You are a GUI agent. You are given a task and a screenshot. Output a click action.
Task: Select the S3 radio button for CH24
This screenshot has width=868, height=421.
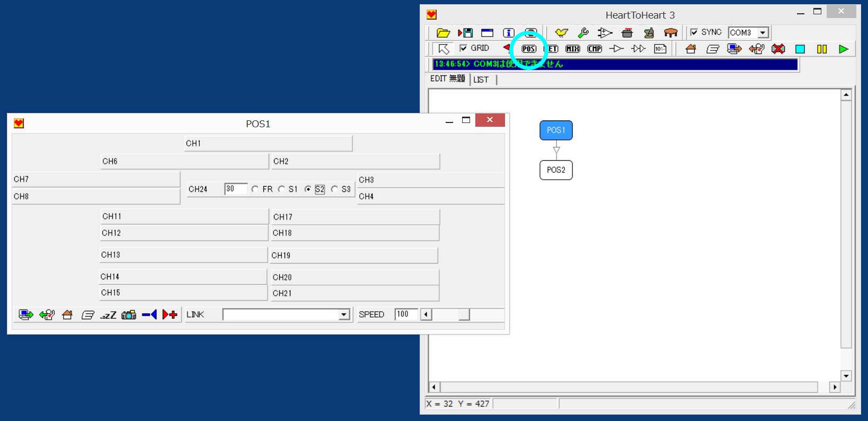pyautogui.click(x=334, y=189)
